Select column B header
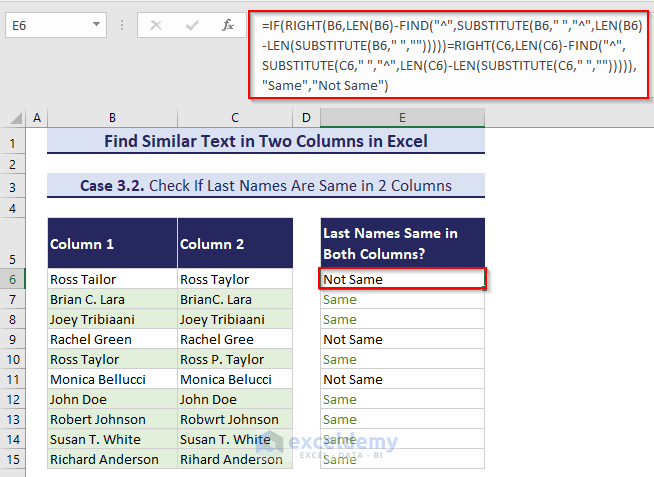 click(112, 118)
